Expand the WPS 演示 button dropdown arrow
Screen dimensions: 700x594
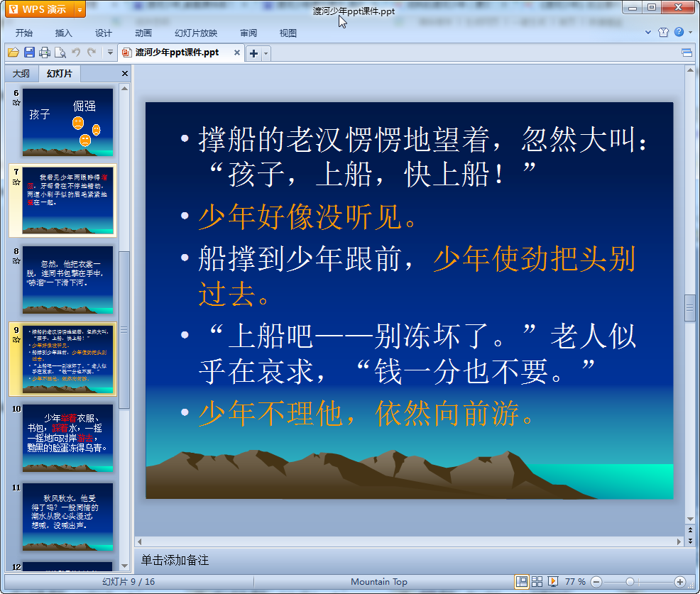click(x=80, y=9)
